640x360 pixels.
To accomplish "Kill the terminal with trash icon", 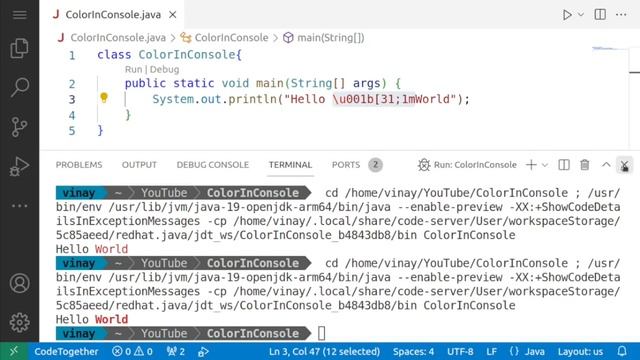I will 584,165.
